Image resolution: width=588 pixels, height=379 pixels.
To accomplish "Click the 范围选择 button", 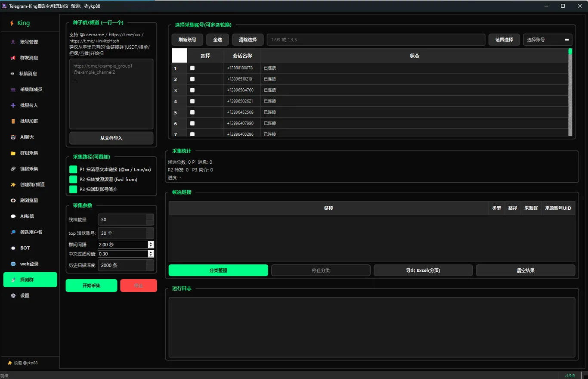I will (504, 40).
